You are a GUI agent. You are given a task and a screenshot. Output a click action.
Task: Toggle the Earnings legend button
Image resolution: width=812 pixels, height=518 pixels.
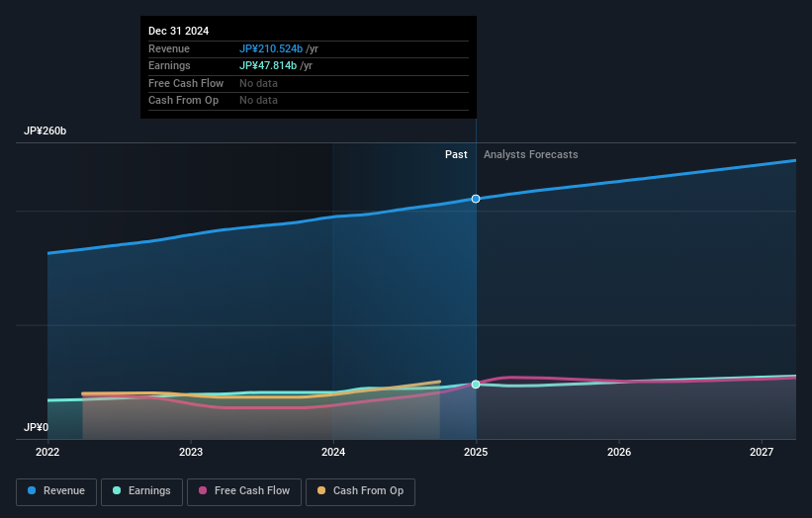point(141,491)
